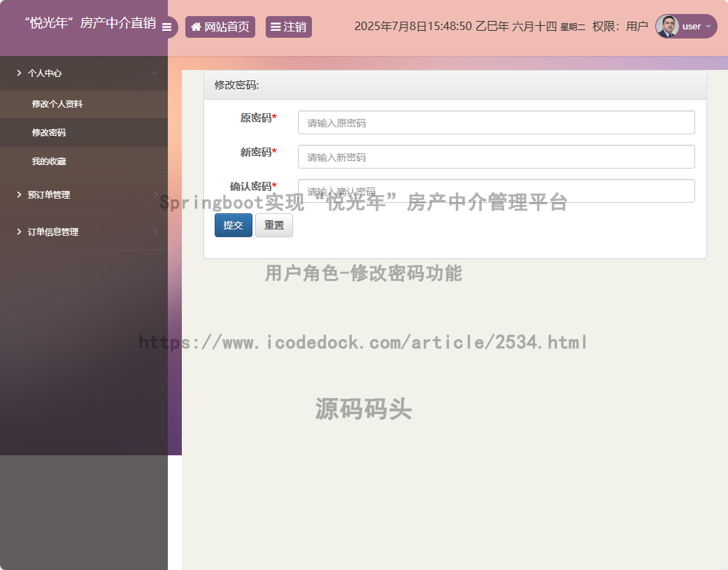The image size is (728, 570).
Task: Expand the 预订单管理 right chevron
Action: [155, 194]
